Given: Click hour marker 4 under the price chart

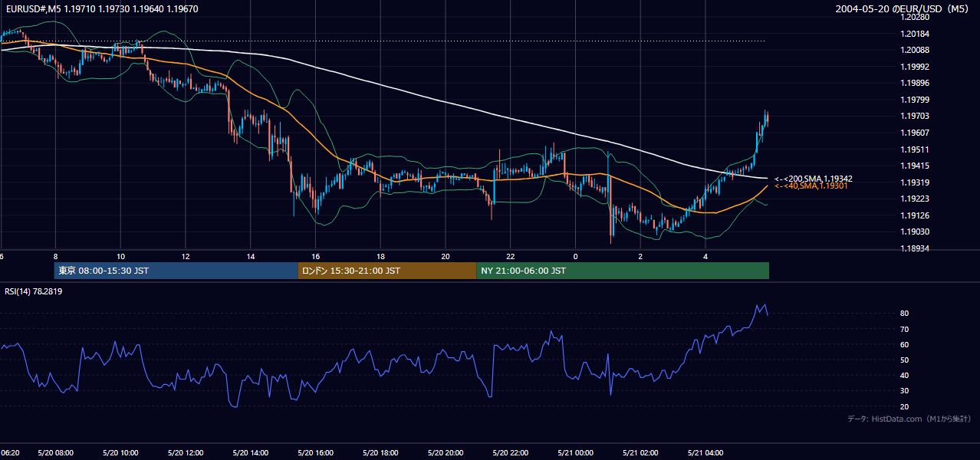Looking at the screenshot, I should coord(705,257).
